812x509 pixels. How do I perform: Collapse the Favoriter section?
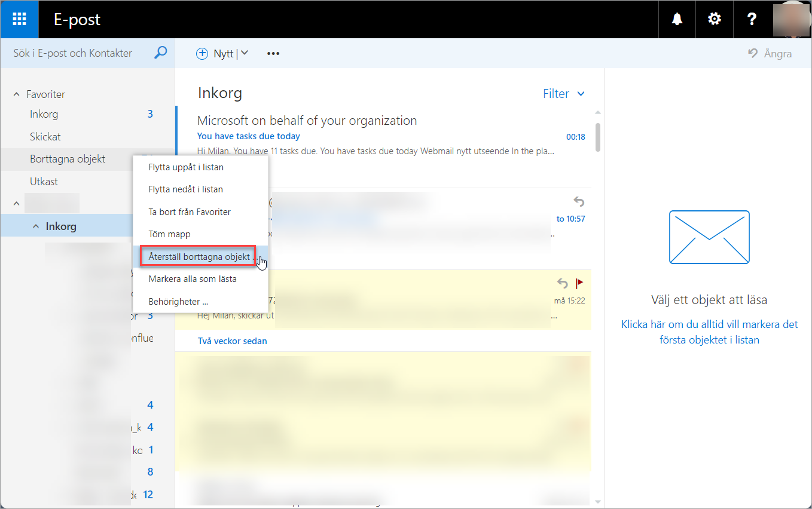[x=16, y=94]
